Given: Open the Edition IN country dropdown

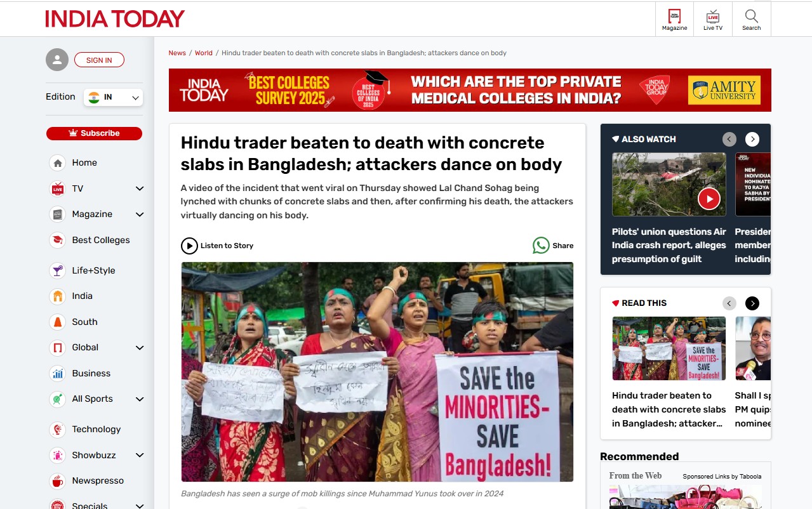Looking at the screenshot, I should pos(113,97).
